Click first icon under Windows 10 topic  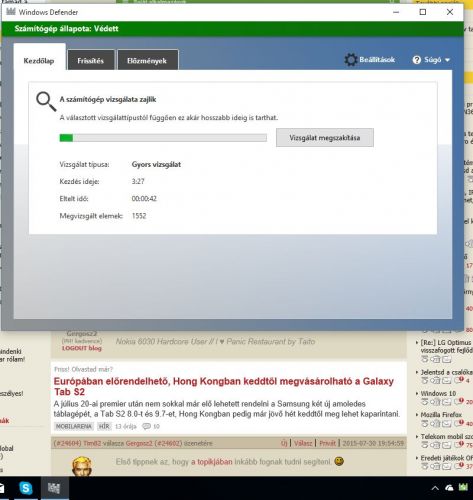pos(424,402)
